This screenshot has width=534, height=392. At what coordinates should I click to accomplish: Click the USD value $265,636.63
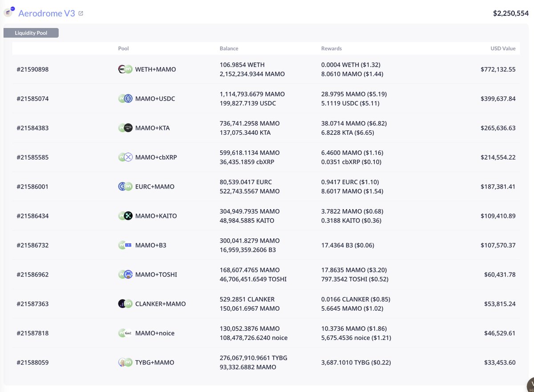pos(498,128)
